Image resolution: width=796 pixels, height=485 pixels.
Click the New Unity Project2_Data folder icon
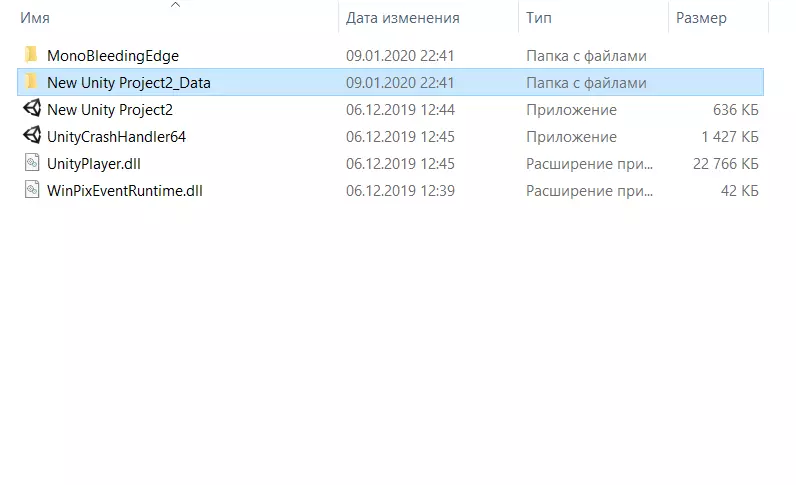coord(31,81)
